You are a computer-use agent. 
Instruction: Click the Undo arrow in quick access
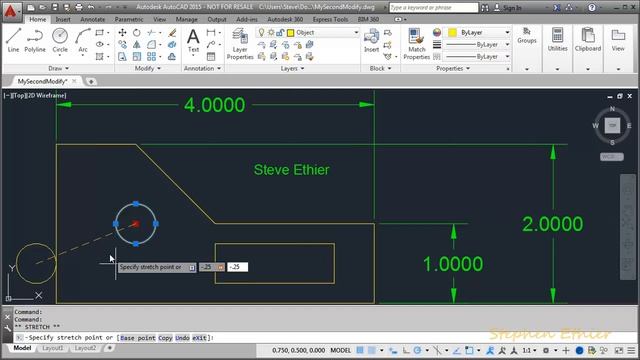(91, 7)
